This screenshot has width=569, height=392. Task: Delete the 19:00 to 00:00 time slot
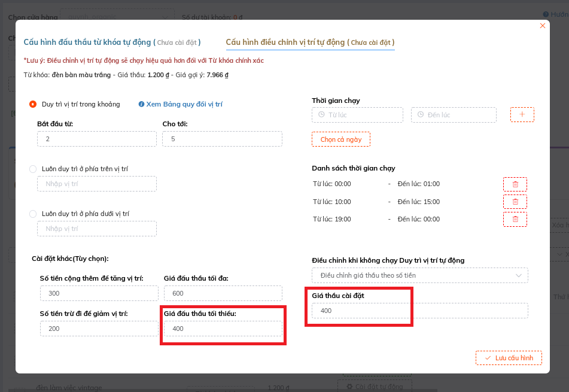pos(515,220)
